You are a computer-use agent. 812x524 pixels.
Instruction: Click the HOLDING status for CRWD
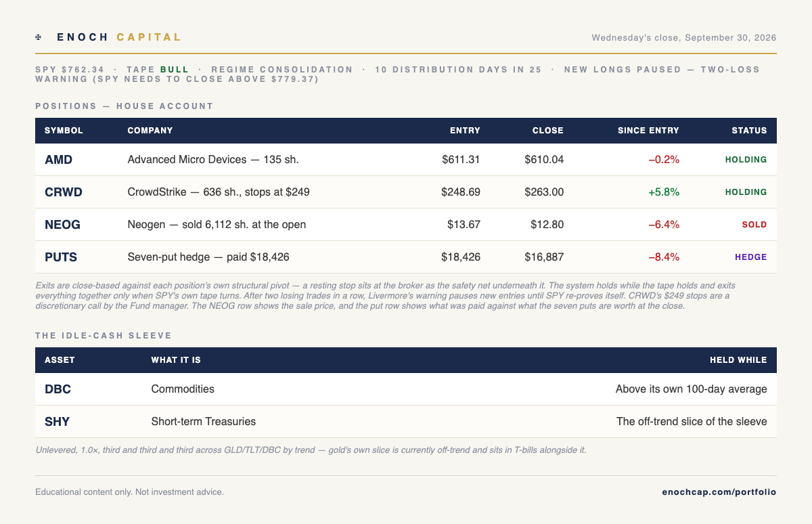[x=746, y=192]
